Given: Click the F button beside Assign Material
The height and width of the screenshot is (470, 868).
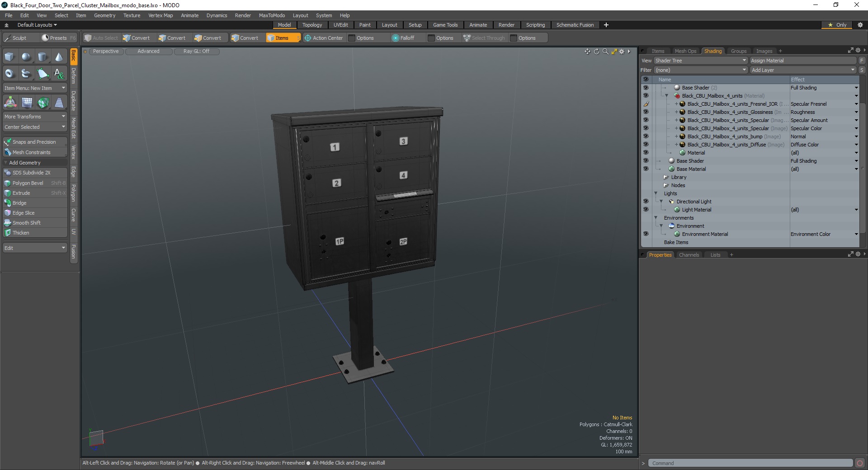Looking at the screenshot, I should [862, 61].
